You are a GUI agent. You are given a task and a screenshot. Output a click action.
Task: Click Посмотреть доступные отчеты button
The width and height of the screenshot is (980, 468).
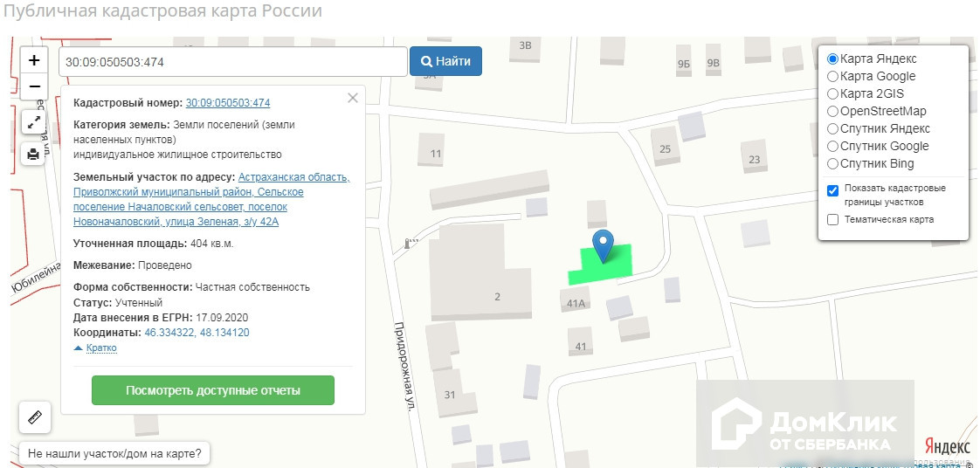point(213,390)
